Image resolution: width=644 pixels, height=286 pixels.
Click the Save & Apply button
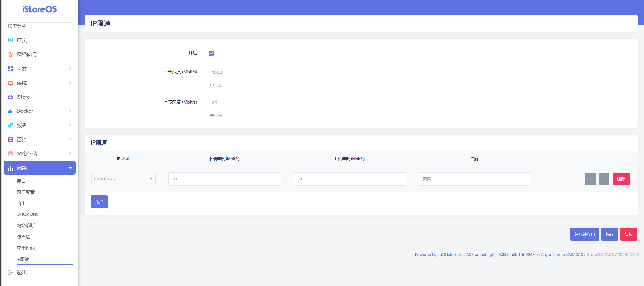pos(584,234)
